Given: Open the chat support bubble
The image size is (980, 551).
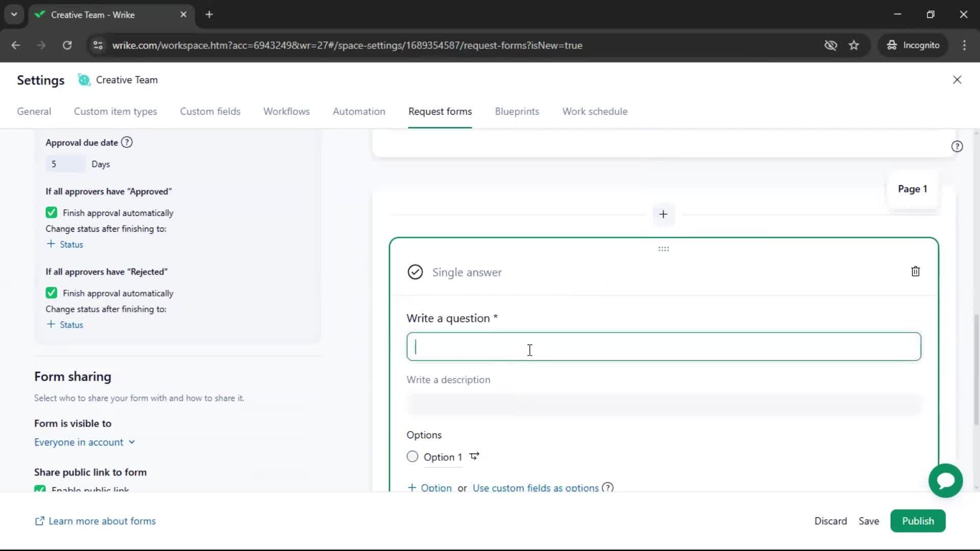Looking at the screenshot, I should coord(945,481).
